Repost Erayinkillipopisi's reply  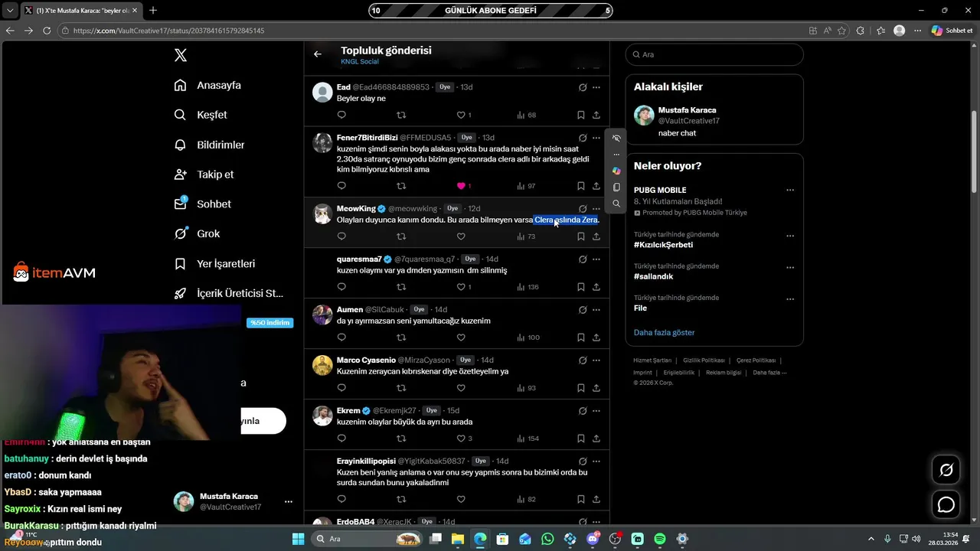pos(401,500)
